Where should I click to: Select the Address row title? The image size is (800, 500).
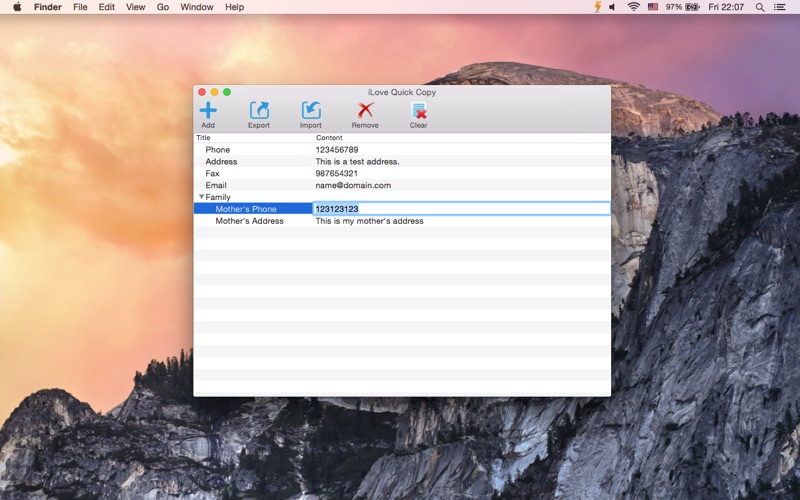click(x=221, y=161)
